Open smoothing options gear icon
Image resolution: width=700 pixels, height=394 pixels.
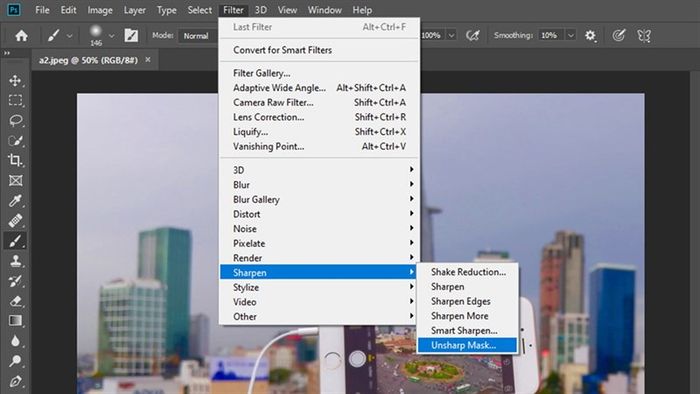pos(590,36)
